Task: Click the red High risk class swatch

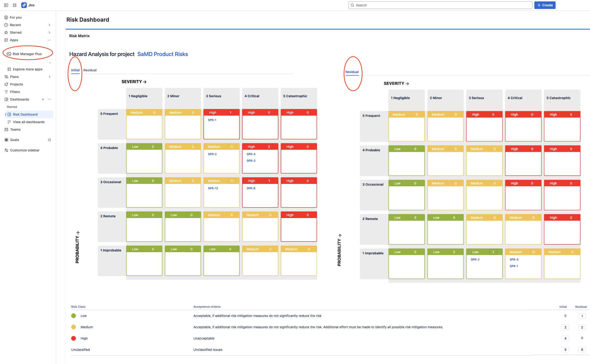Action: click(74, 338)
